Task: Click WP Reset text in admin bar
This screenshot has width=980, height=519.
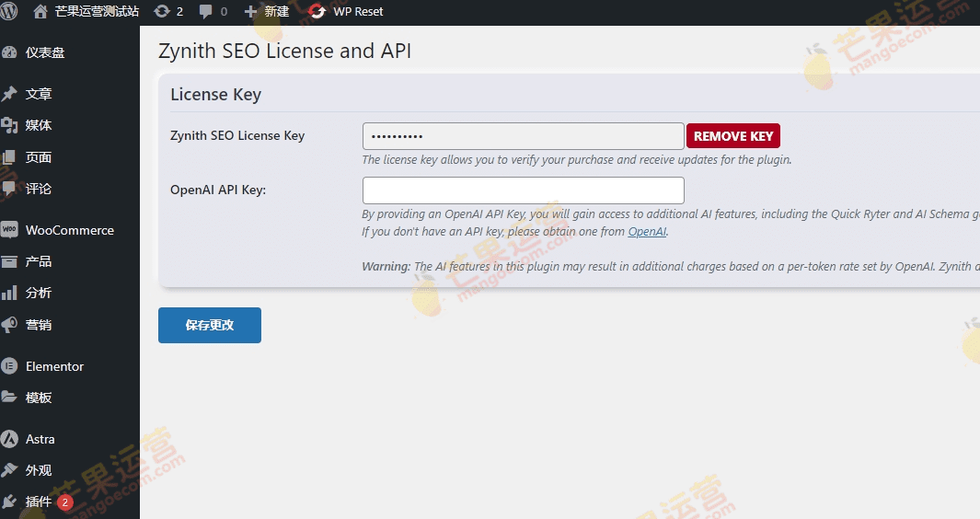Action: 358,11
